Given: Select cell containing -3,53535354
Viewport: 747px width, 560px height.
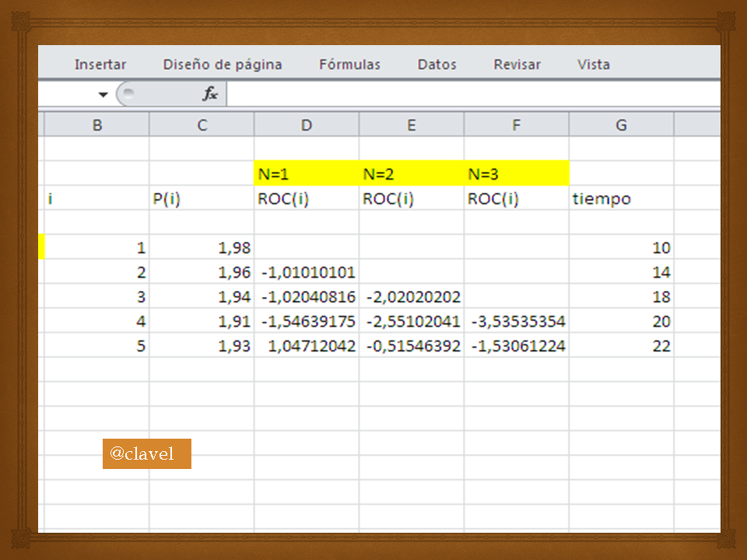Looking at the screenshot, I should (517, 320).
